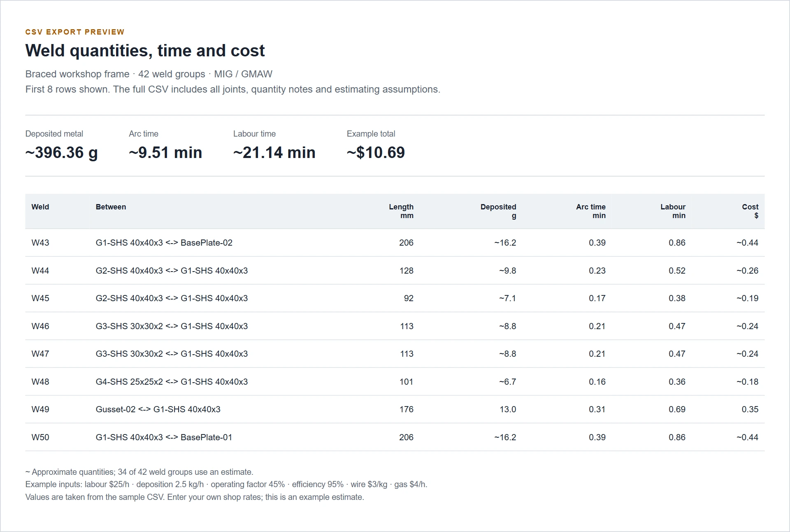This screenshot has height=532, width=790.
Task: Click the W45 deposited value ~7.1
Action: [x=507, y=298]
